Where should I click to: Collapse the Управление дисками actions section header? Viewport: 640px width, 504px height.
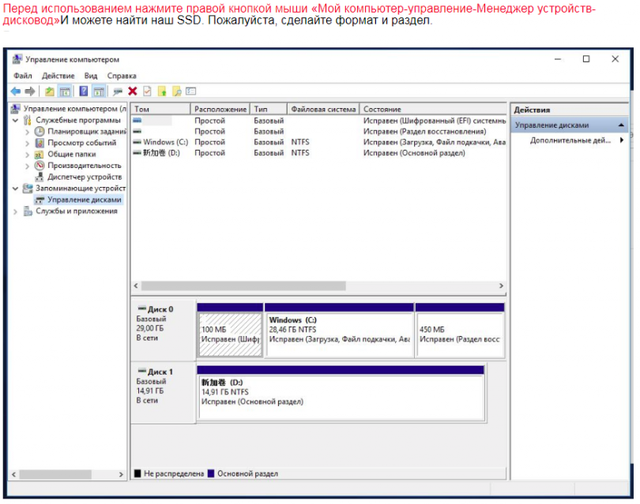(622, 126)
